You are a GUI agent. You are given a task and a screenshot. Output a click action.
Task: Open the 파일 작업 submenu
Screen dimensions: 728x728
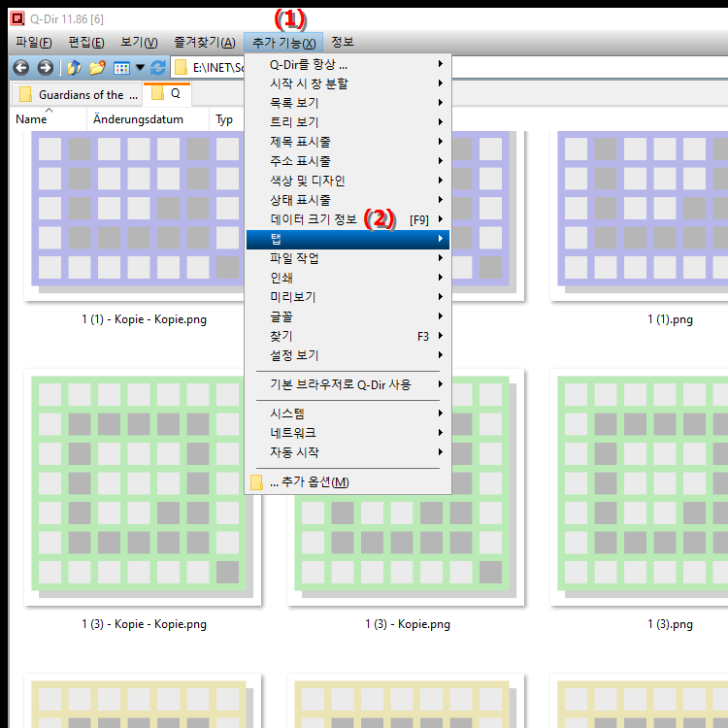point(347,258)
